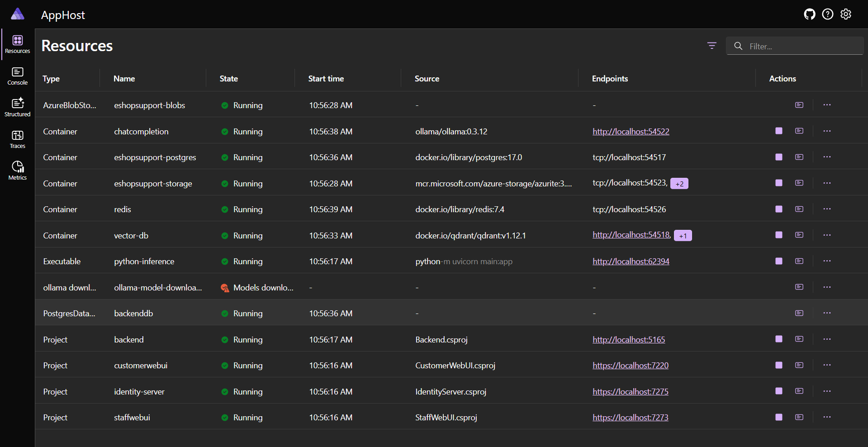Click the ollama/ollama:0.3.12 source cell

451,132
